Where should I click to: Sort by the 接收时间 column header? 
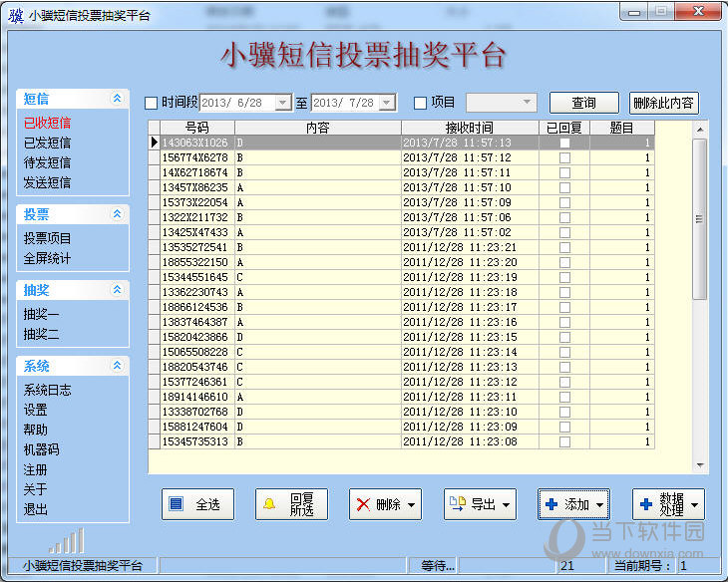coord(470,128)
